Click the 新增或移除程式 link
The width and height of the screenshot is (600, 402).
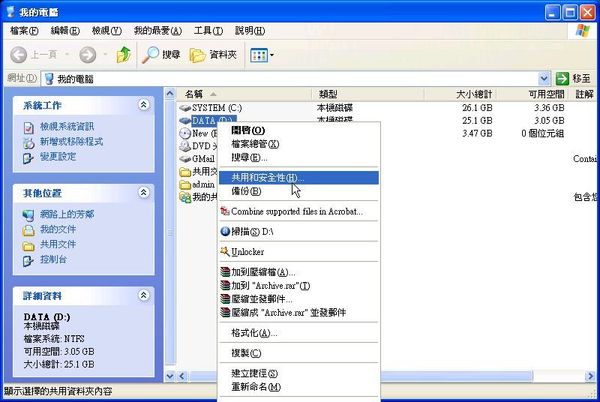coord(72,142)
